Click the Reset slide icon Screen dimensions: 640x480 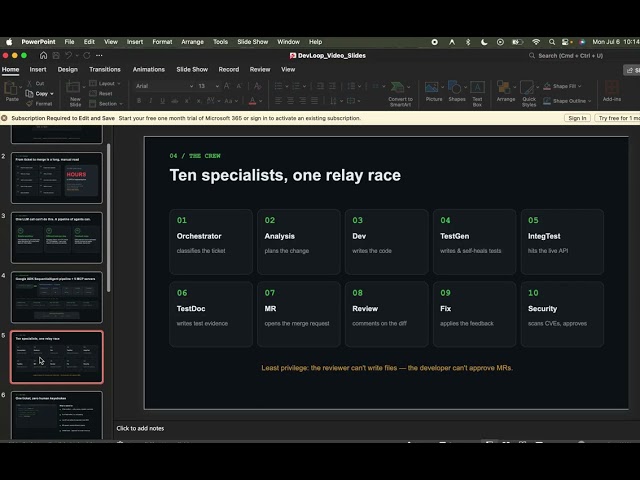point(93,93)
